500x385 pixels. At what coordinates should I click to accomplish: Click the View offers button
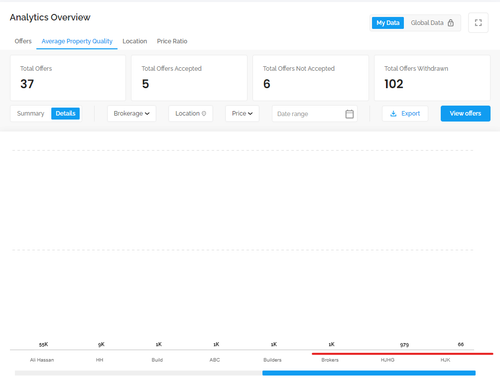tap(465, 114)
